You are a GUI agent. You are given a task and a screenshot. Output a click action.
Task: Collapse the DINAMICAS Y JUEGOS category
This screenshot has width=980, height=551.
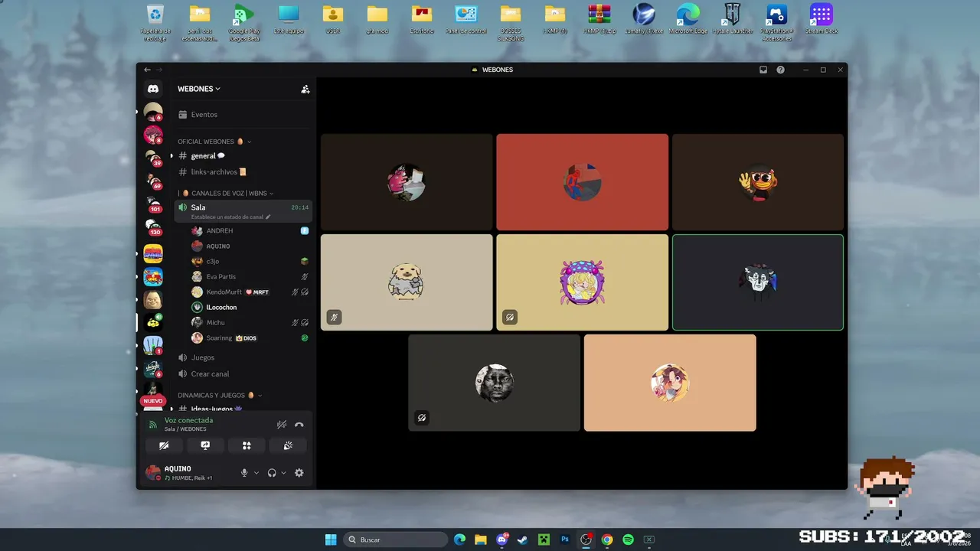pyautogui.click(x=220, y=395)
